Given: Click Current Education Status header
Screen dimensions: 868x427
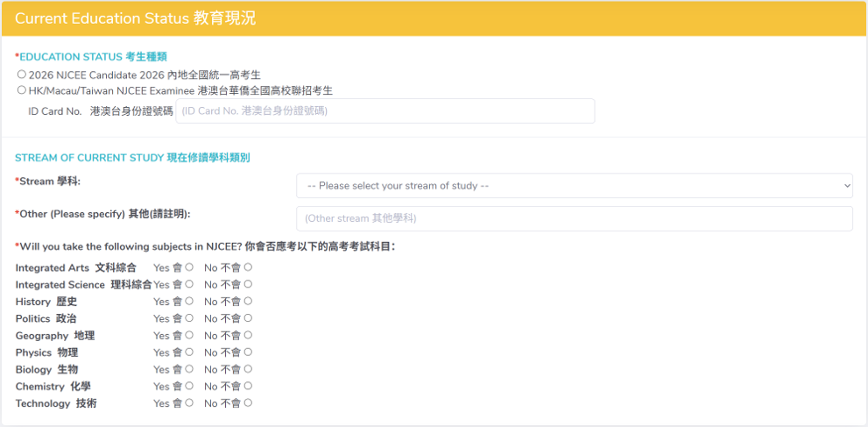Looking at the screenshot, I should [136, 18].
